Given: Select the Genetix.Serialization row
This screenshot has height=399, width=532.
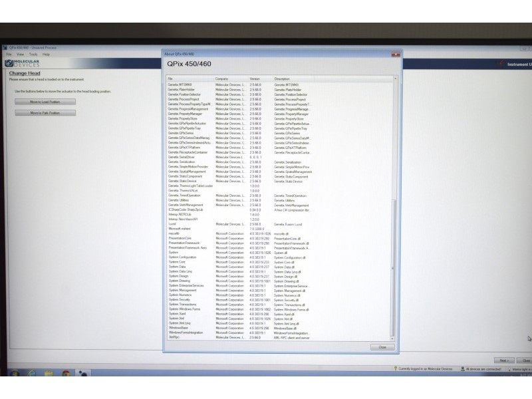Looking at the screenshot, I should point(239,162).
